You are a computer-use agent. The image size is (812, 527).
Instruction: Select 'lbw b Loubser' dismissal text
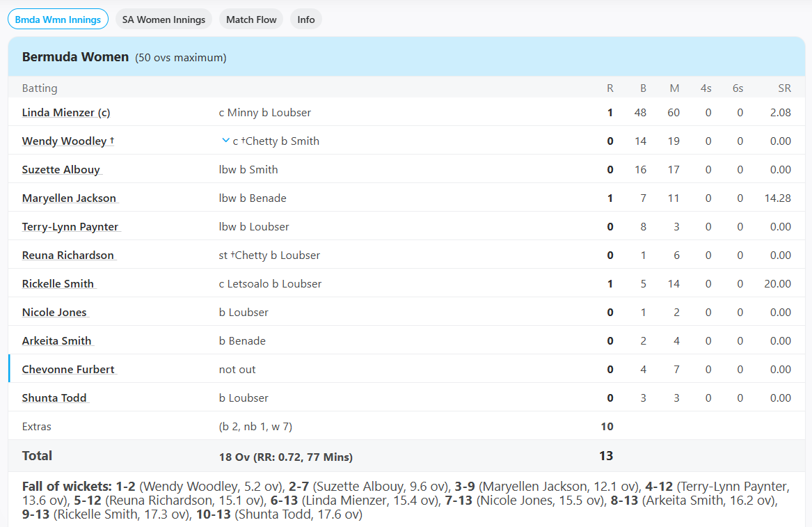tap(254, 226)
